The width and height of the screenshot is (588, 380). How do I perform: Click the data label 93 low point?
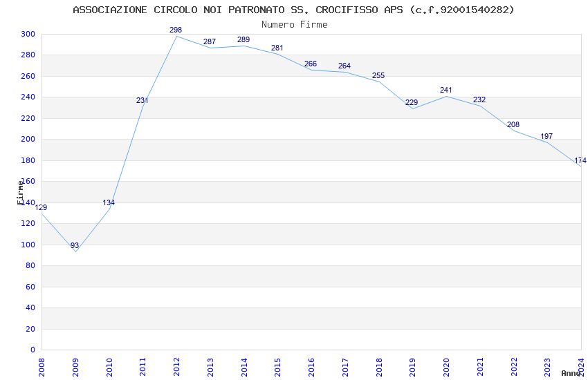click(75, 245)
